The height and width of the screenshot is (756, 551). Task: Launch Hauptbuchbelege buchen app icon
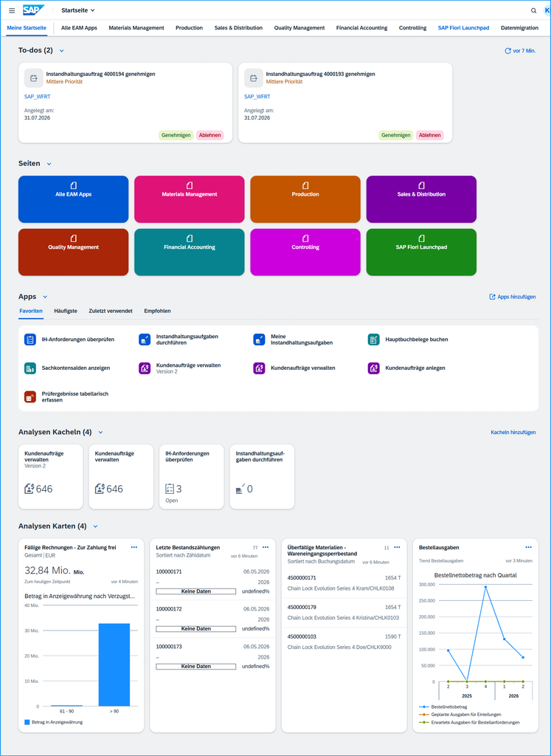pyautogui.click(x=373, y=340)
